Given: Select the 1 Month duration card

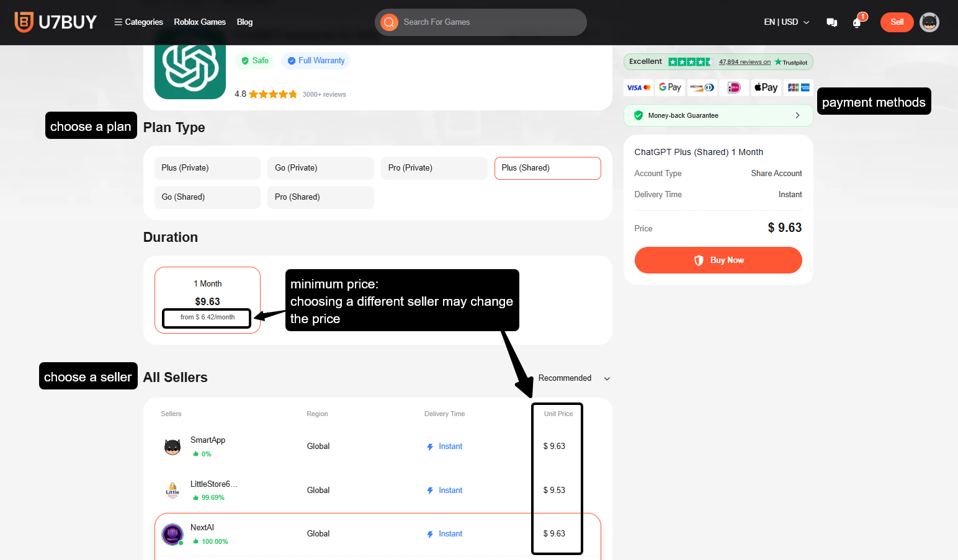Looking at the screenshot, I should click(x=207, y=300).
